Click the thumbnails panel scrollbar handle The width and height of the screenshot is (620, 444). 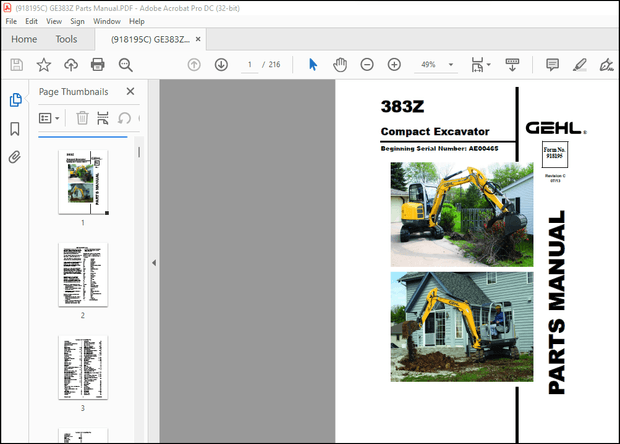click(139, 152)
